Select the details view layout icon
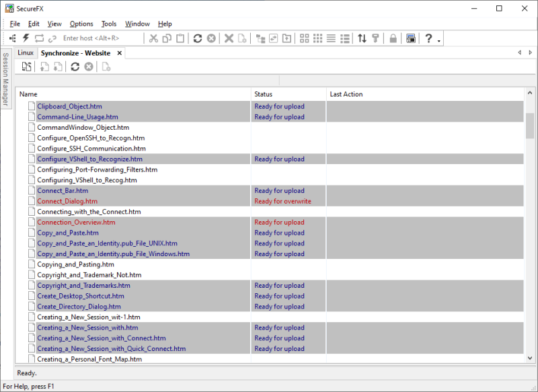The width and height of the screenshot is (538, 392). (x=344, y=38)
